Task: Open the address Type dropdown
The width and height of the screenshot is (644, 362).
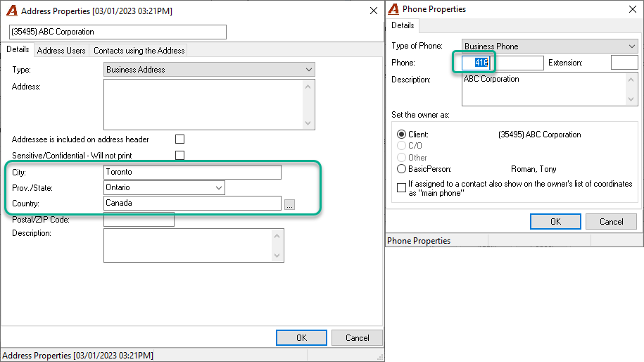Action: coord(209,70)
